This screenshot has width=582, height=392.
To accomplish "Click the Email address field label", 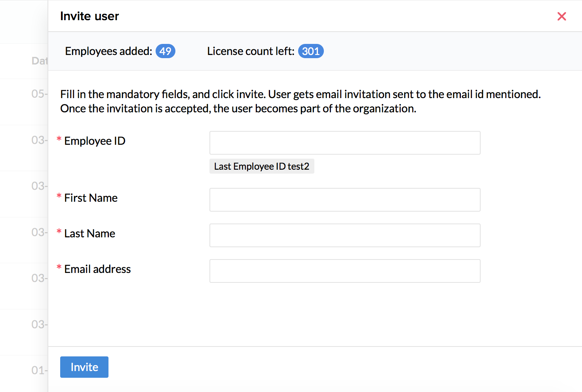I will [x=97, y=269].
